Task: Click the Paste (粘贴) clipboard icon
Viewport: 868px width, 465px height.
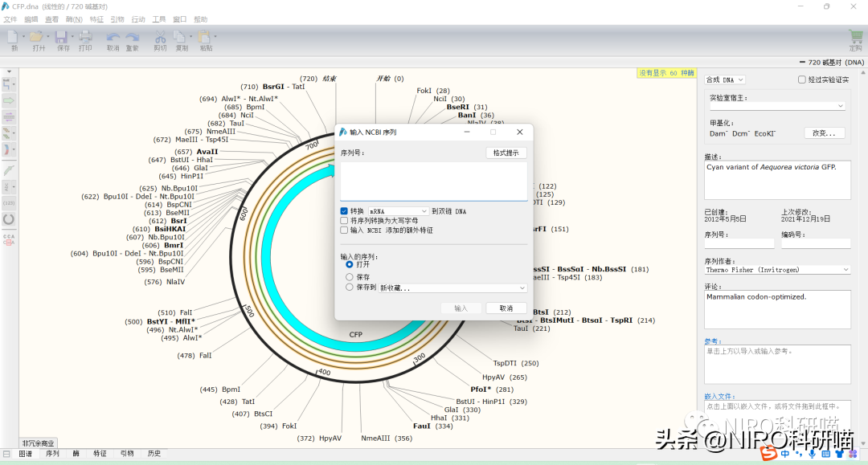Action: tap(205, 37)
